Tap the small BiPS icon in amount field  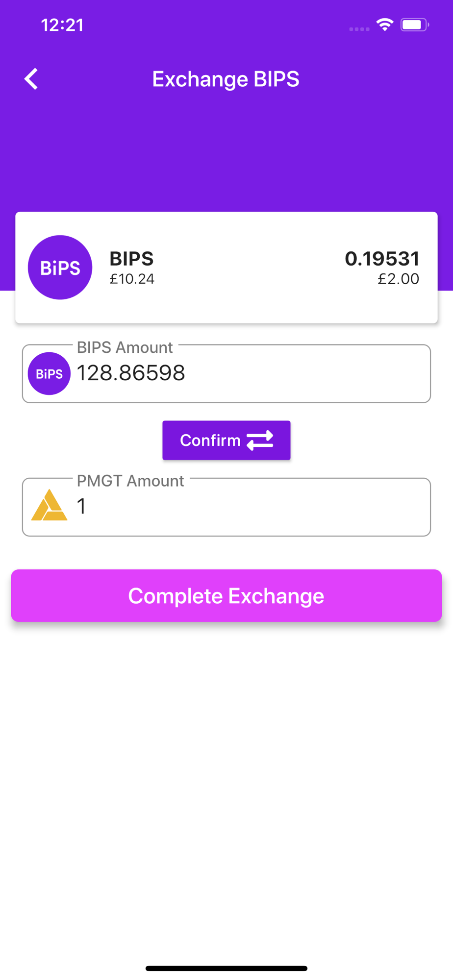coord(49,373)
